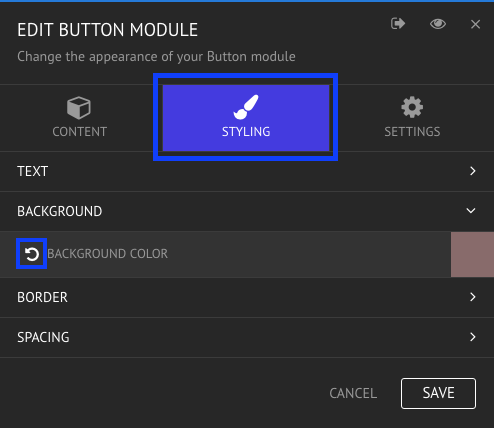
Task: Reset the background color with undo icon
Action: 32,254
